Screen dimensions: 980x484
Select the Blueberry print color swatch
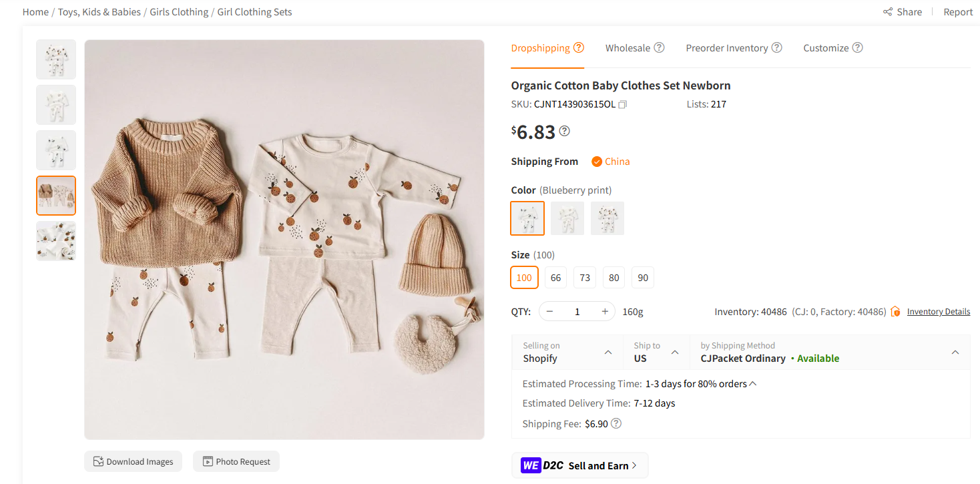527,218
